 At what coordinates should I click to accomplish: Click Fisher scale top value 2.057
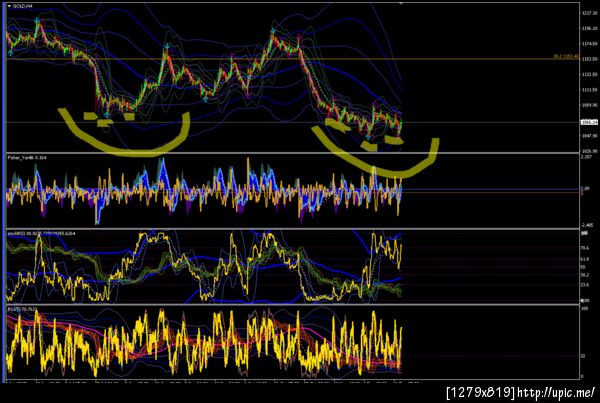(x=586, y=157)
